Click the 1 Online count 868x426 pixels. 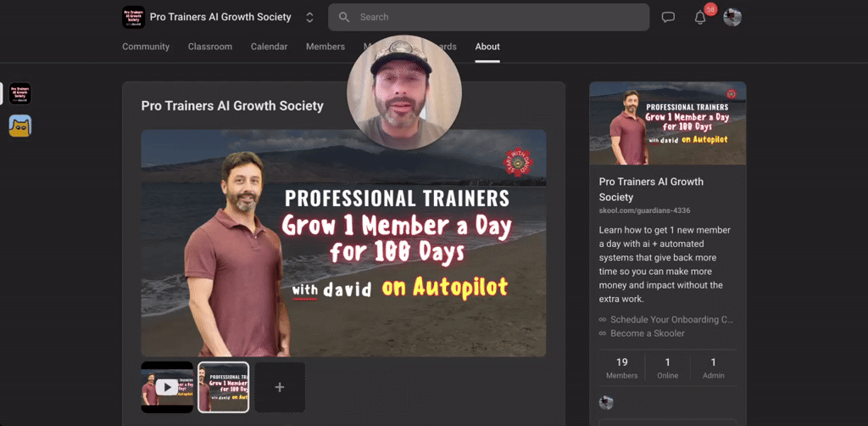668,368
